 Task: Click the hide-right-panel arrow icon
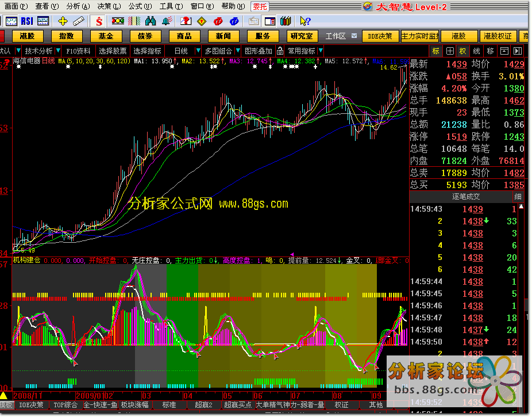coord(518,51)
